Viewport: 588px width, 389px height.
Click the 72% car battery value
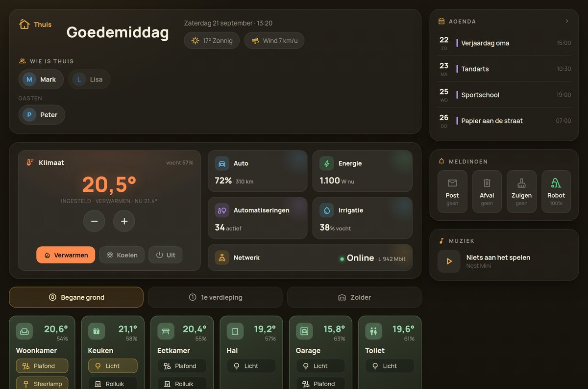(x=223, y=181)
